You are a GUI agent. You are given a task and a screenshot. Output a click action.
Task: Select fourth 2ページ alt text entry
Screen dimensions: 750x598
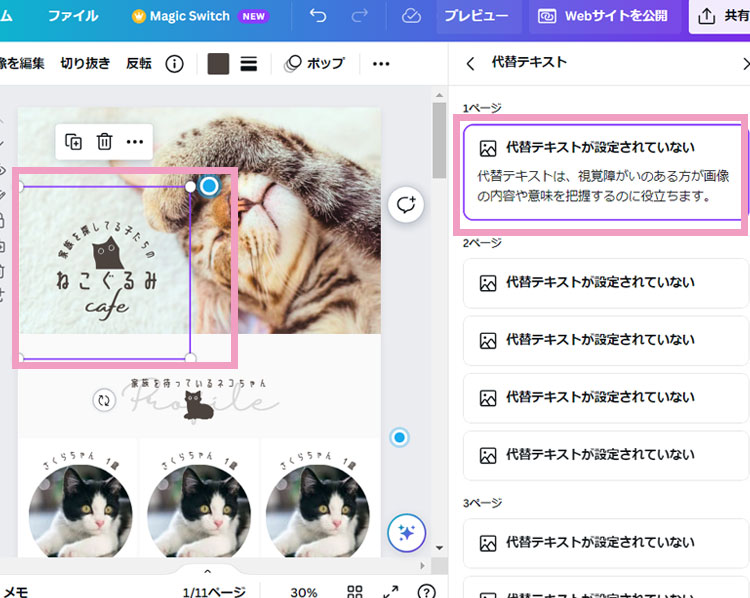tap(605, 455)
